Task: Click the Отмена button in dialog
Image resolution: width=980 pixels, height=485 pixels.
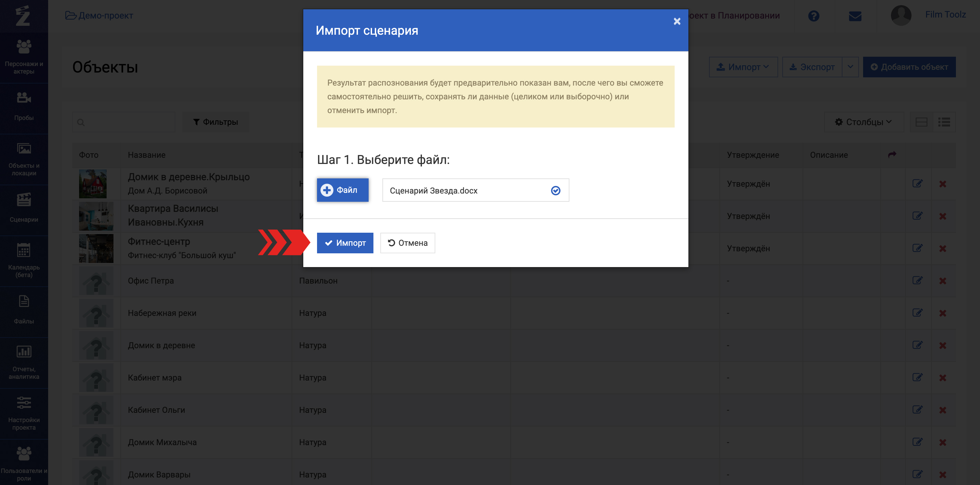Action: point(407,243)
